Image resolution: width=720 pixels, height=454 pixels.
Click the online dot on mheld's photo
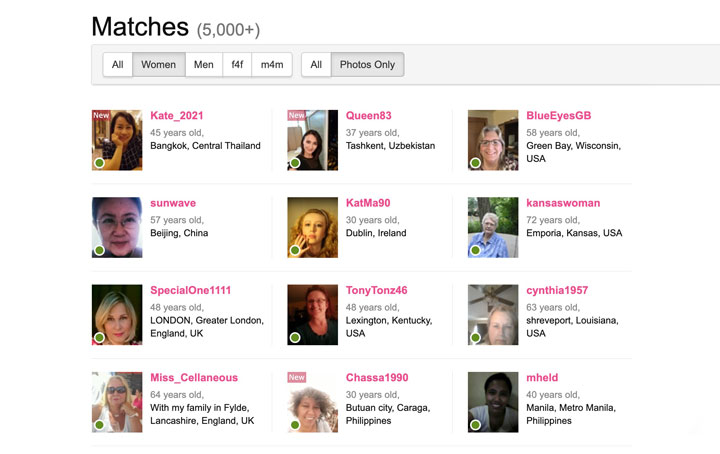click(x=475, y=425)
